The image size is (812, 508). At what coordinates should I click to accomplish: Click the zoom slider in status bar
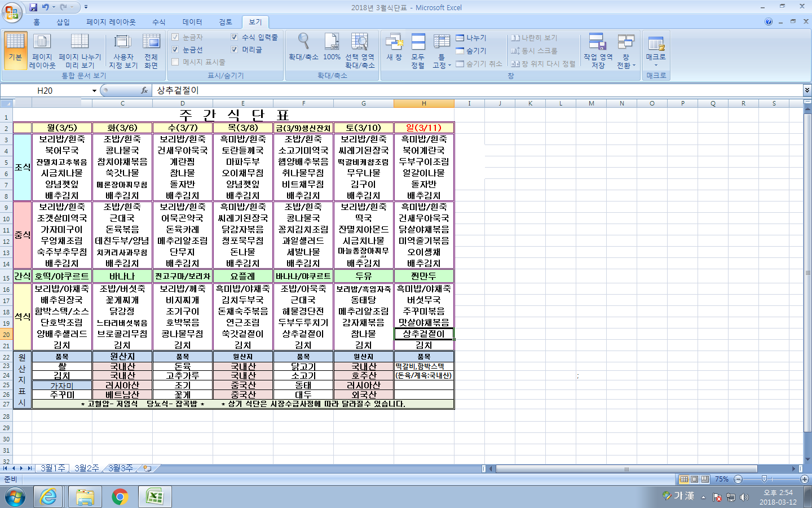coord(764,479)
